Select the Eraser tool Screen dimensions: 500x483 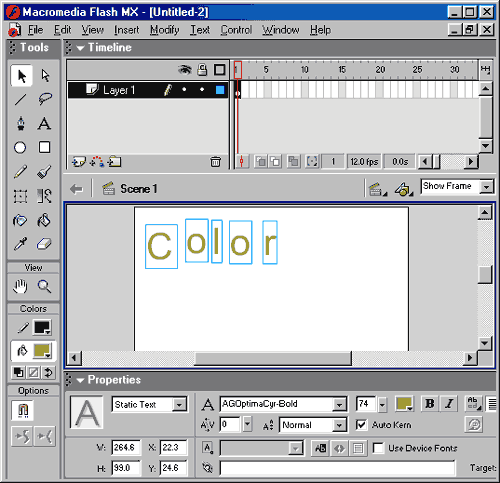[44, 244]
